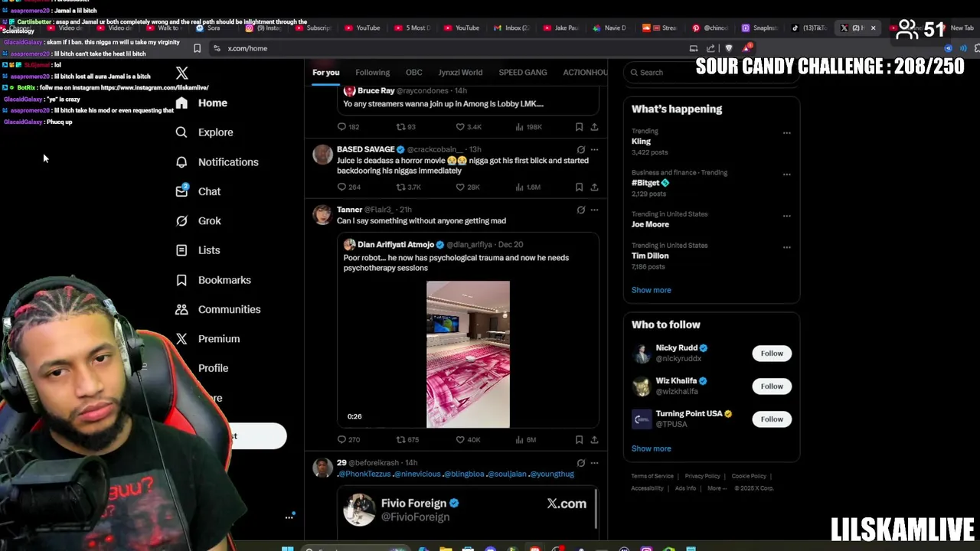Bookmark Bruce Ray's post
Viewport: 980px width, 551px height.
[x=579, y=126]
